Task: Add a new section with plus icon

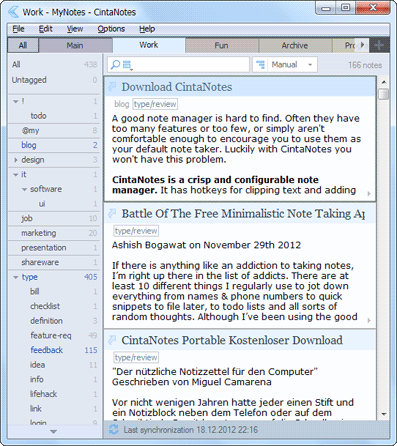Action: coord(379,45)
